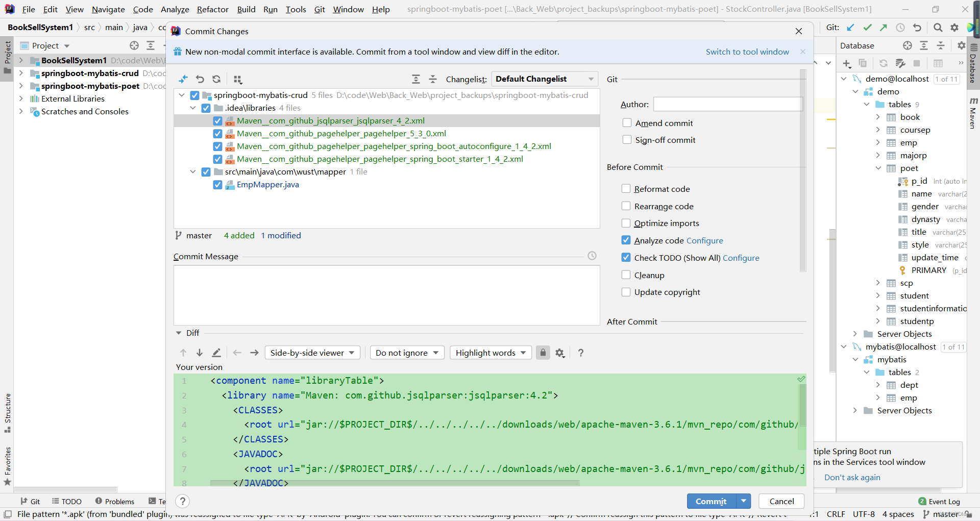This screenshot has width=980, height=521.
Task: Expand BookSellSystem1 project node
Action: [x=21, y=60]
